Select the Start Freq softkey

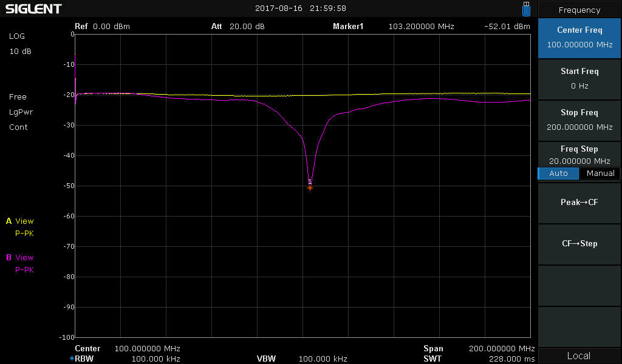click(579, 78)
